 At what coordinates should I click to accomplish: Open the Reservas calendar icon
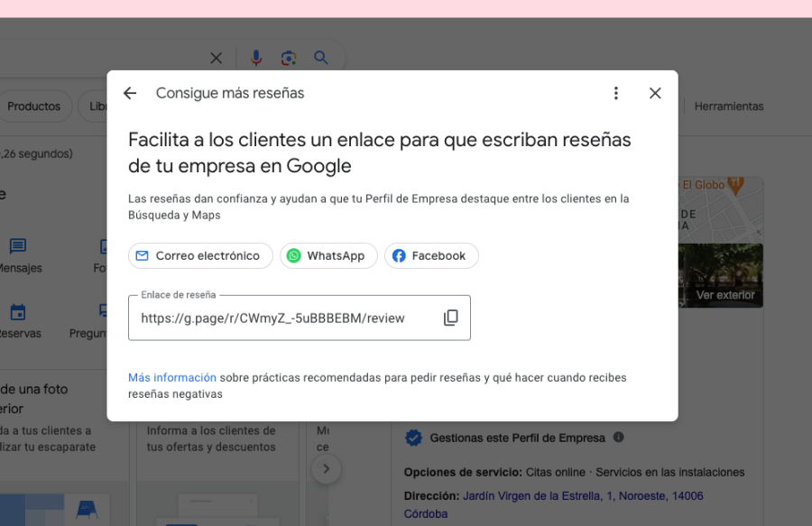coord(19,313)
